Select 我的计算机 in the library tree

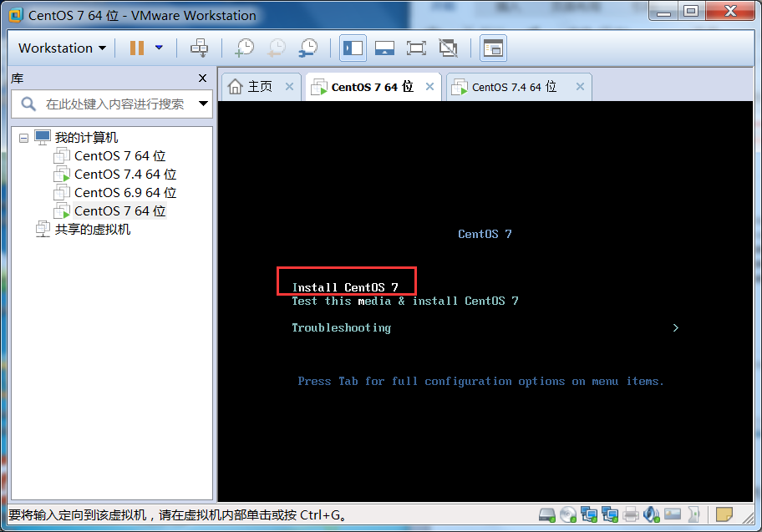click(x=87, y=138)
